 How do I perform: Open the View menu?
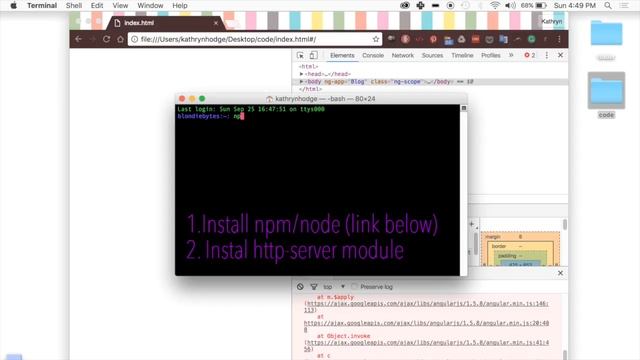pos(120,6)
